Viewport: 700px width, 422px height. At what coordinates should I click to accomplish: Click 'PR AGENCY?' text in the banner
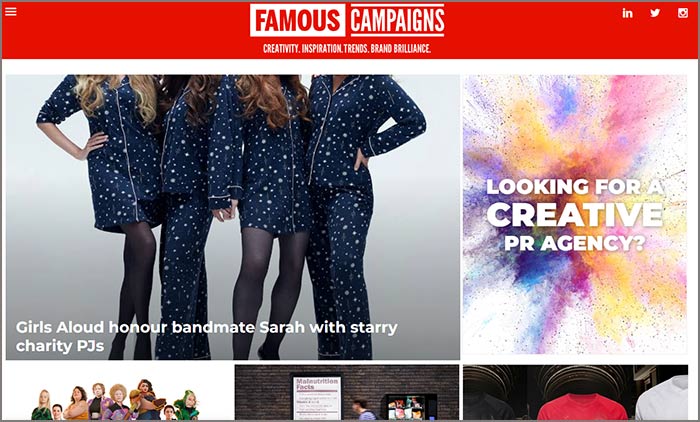pyautogui.click(x=575, y=243)
